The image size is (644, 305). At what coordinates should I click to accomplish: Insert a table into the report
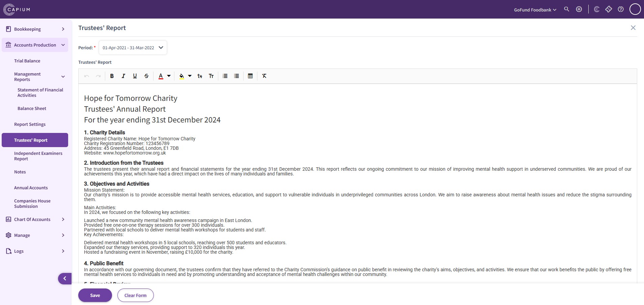click(250, 76)
